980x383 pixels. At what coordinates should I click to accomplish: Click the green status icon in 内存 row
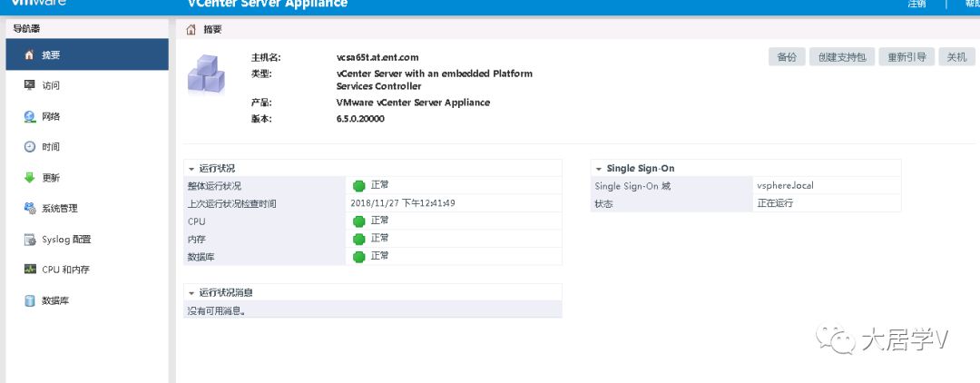(x=358, y=239)
